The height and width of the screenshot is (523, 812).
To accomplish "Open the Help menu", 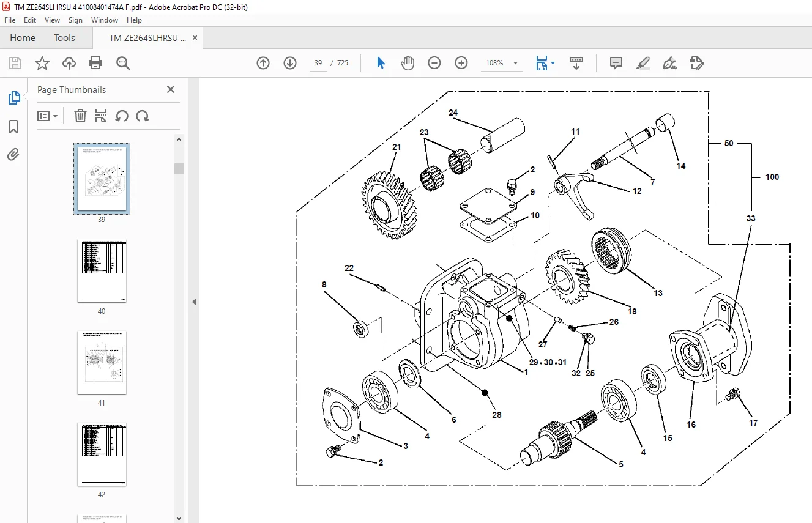I will click(x=134, y=20).
